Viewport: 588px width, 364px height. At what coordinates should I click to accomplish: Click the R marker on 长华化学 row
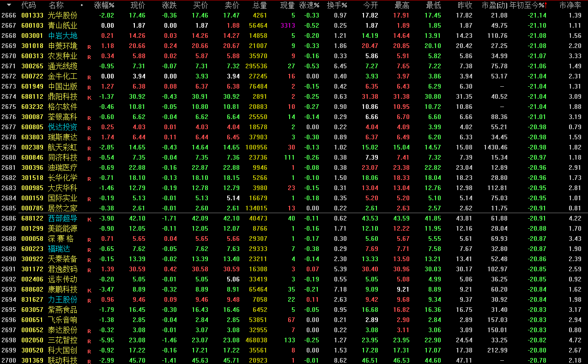tap(89, 179)
